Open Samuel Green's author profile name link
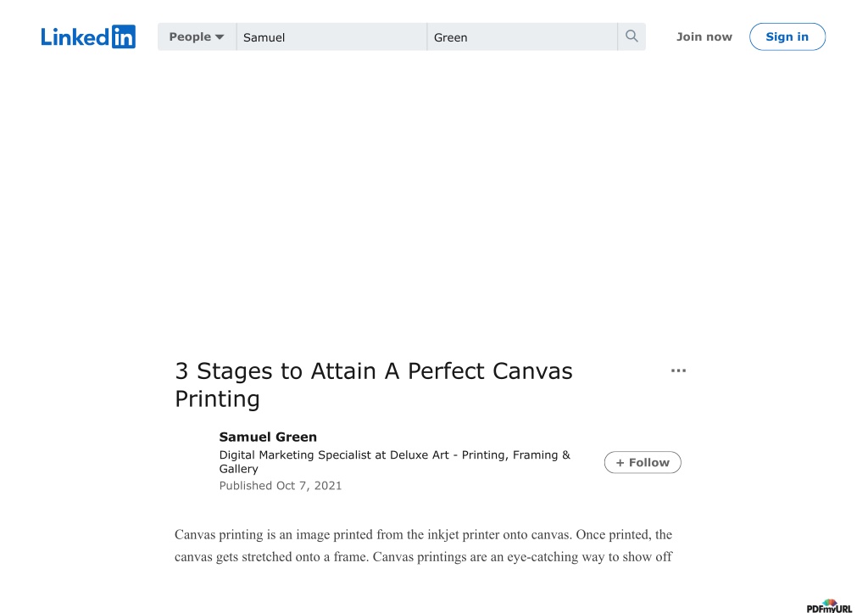This screenshot has height=613, width=868. click(x=268, y=437)
